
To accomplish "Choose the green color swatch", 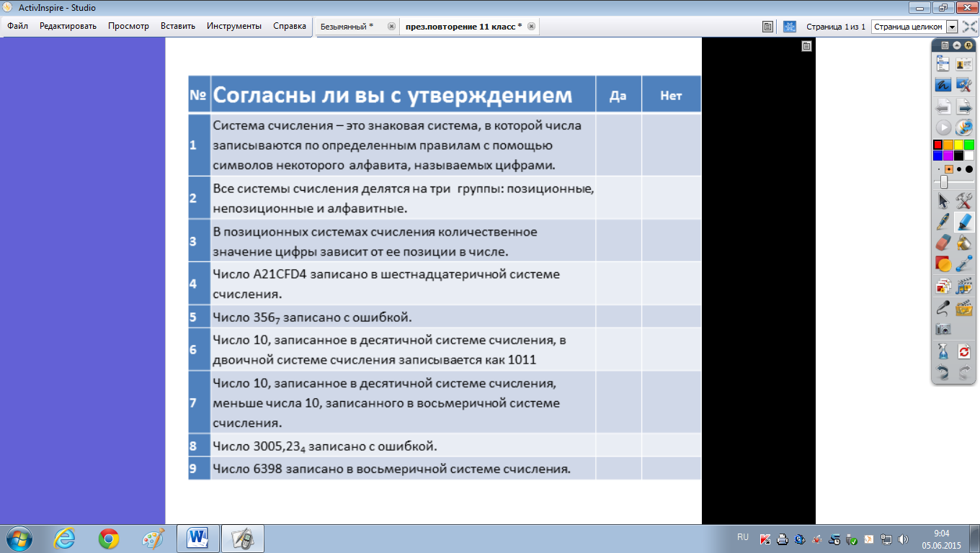I will click(969, 145).
